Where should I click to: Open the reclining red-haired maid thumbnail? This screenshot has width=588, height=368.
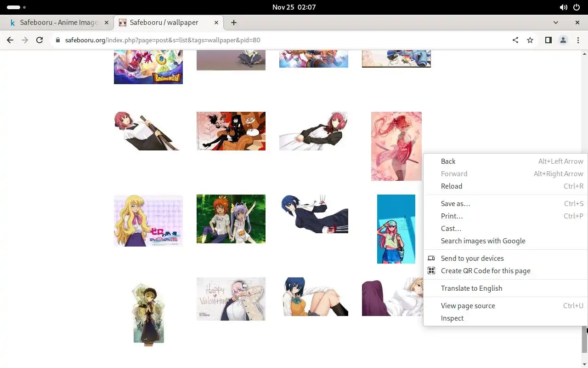point(314,131)
